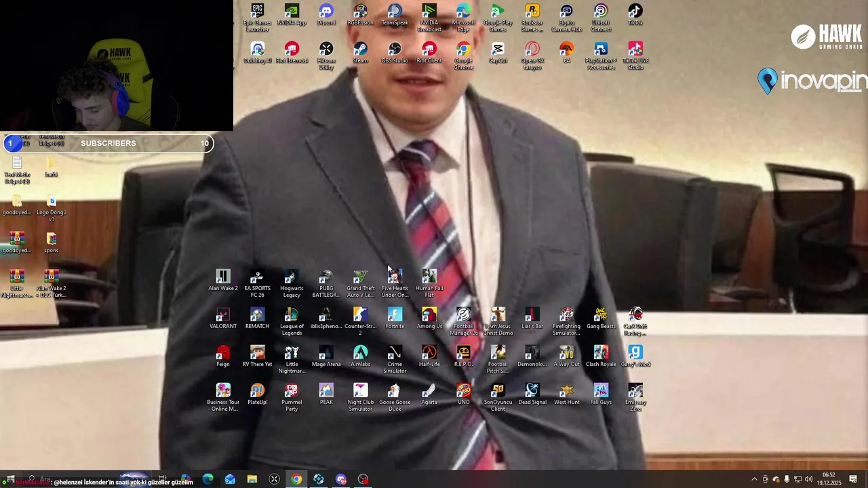The image size is (868, 488).
Task: Select the Human Fall Flat icon
Action: (x=429, y=283)
